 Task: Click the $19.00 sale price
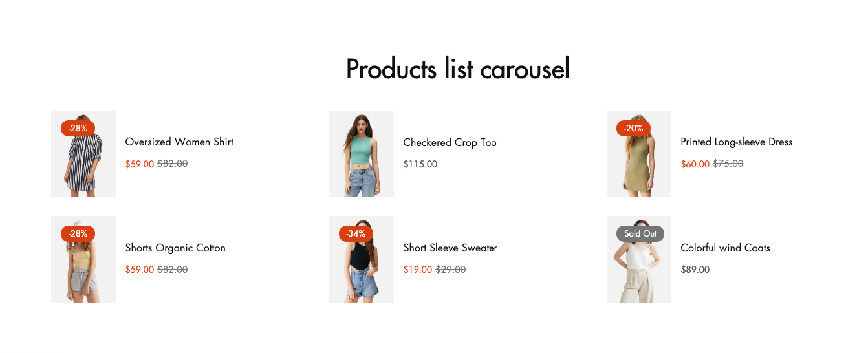click(417, 270)
